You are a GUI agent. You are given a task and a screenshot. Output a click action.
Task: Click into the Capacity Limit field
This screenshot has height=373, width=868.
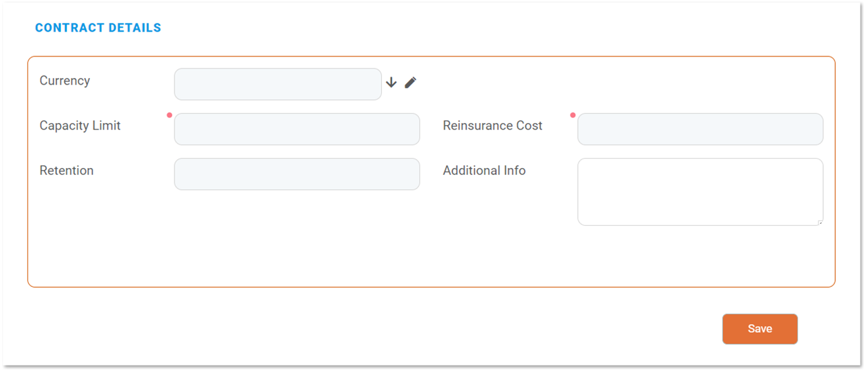[297, 129]
